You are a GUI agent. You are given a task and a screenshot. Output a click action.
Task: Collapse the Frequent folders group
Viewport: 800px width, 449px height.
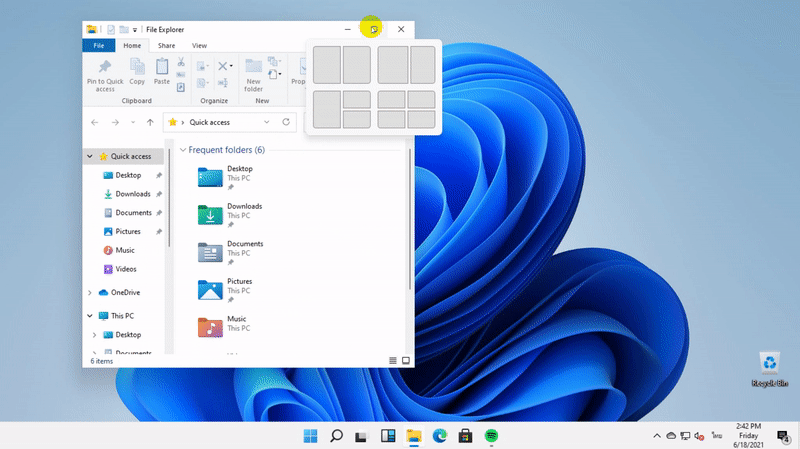point(182,150)
